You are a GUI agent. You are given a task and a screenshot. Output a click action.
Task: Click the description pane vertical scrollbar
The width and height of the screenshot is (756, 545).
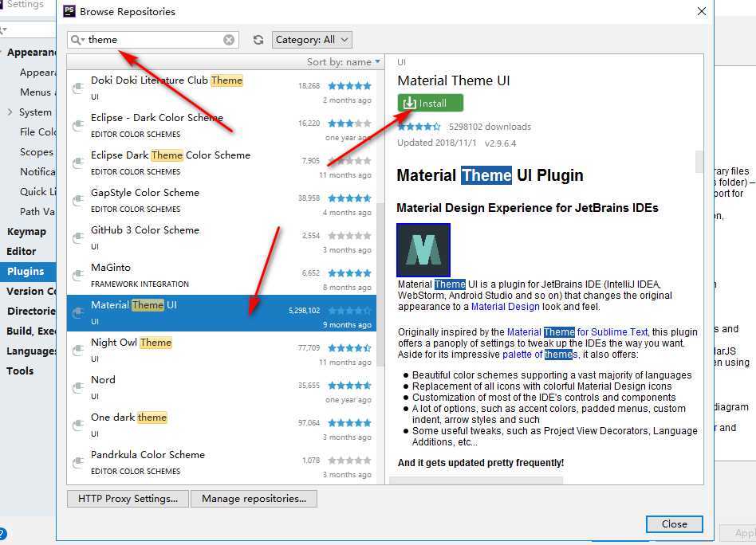[x=699, y=162]
